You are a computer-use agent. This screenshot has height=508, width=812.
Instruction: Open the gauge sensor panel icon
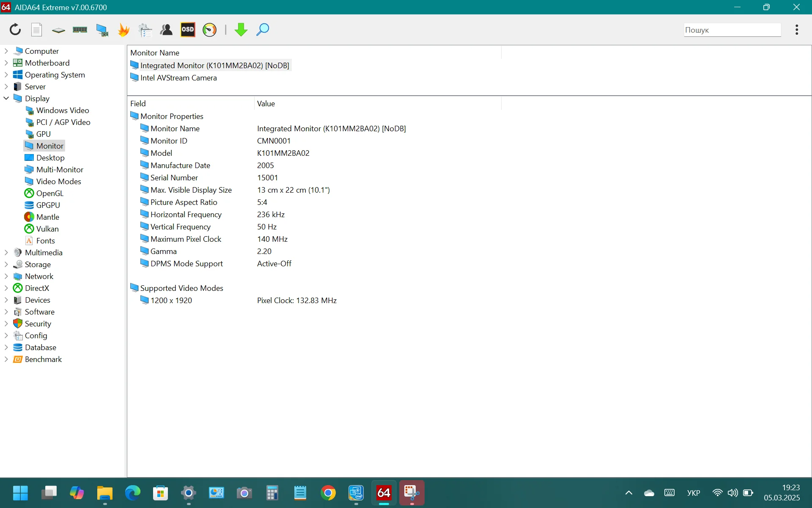[x=210, y=30]
